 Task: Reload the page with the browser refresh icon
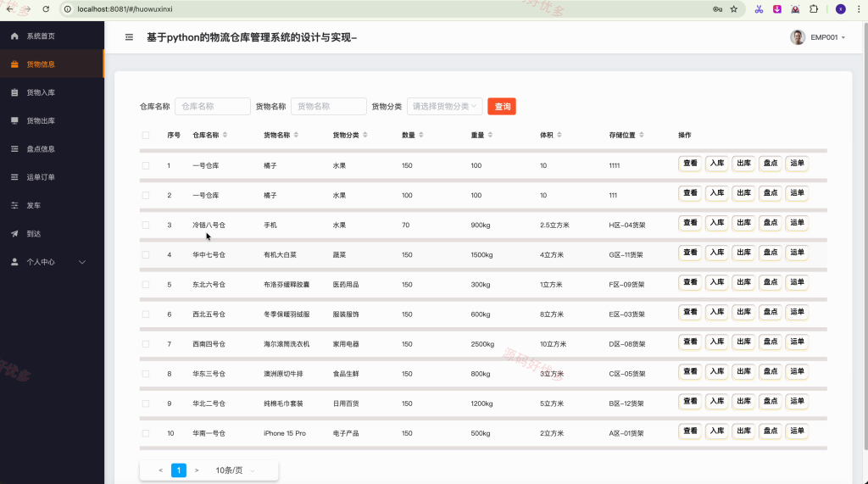pos(46,8)
